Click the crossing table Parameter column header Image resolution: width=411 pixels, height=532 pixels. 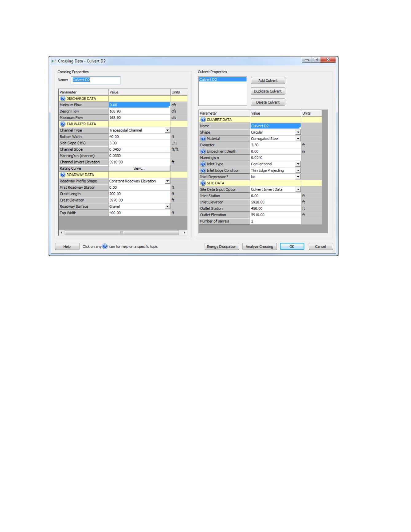(83, 92)
